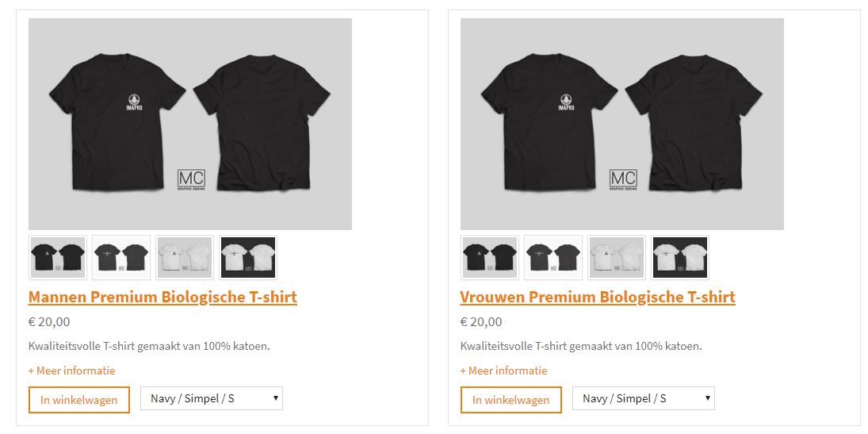
Task: Pick Mannen thumbnail with white shirts on black
Action: point(248,258)
